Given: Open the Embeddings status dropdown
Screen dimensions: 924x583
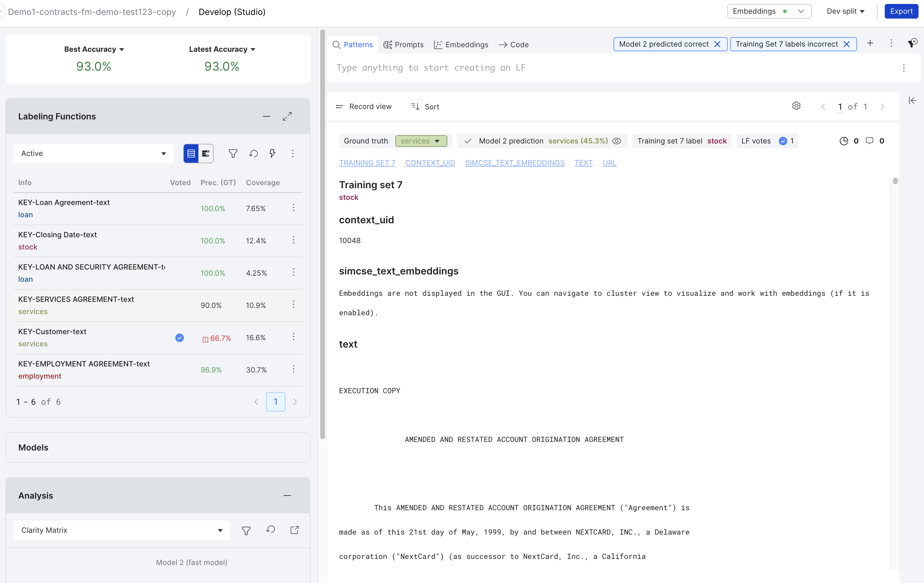Looking at the screenshot, I should click(x=769, y=12).
